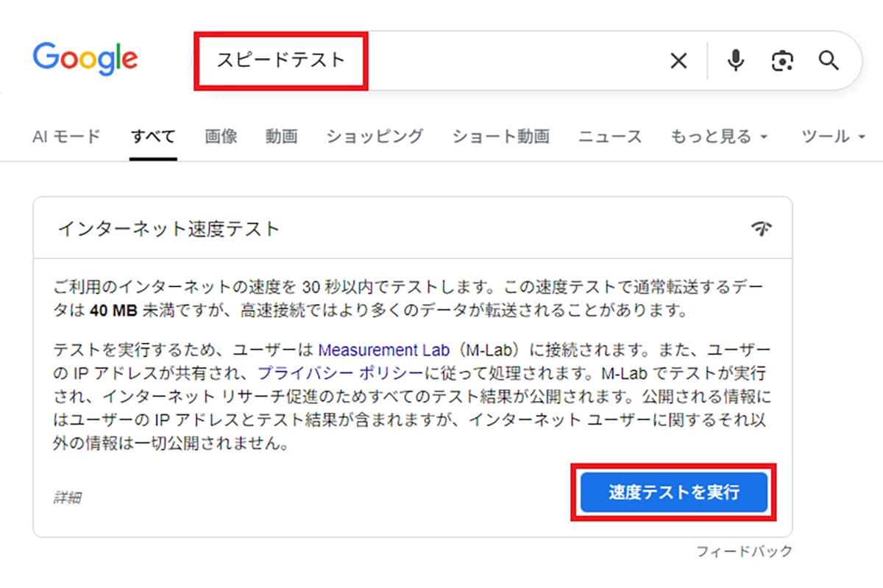Select the ショッピング tab

pyautogui.click(x=374, y=136)
